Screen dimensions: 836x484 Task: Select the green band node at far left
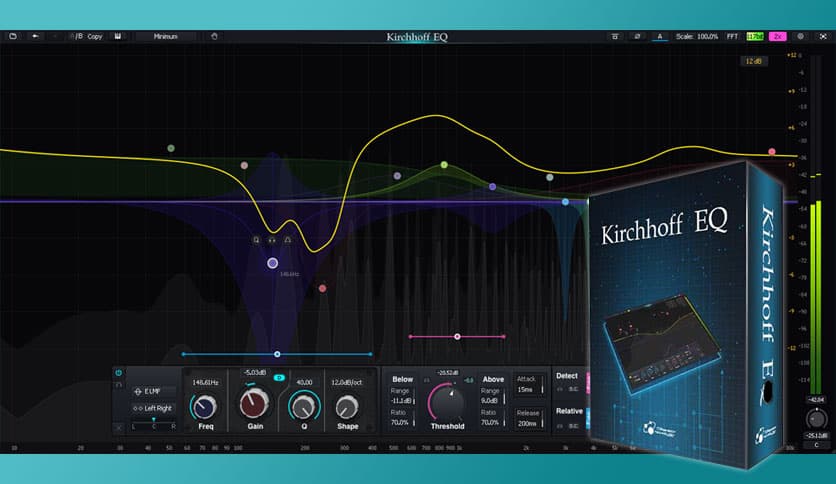(x=171, y=148)
